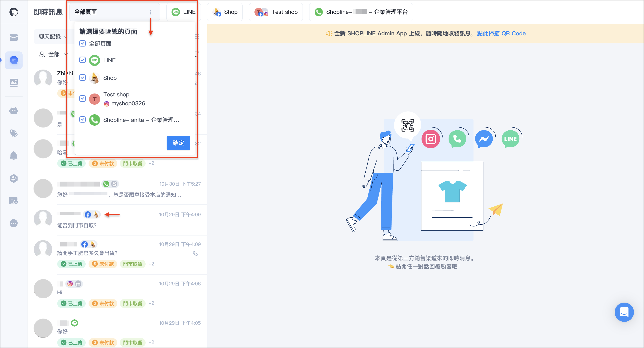Viewport: 644px width, 348px height.
Task: Click the Test shop myshop0326 Instagram entry
Action: pyautogui.click(x=125, y=104)
